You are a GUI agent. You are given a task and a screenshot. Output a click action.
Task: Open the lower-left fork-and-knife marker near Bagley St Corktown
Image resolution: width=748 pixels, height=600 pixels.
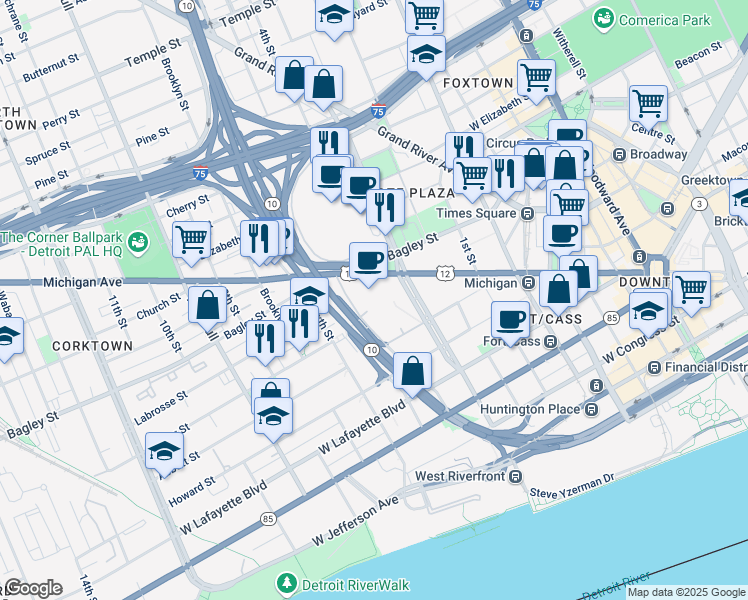pyautogui.click(x=265, y=341)
